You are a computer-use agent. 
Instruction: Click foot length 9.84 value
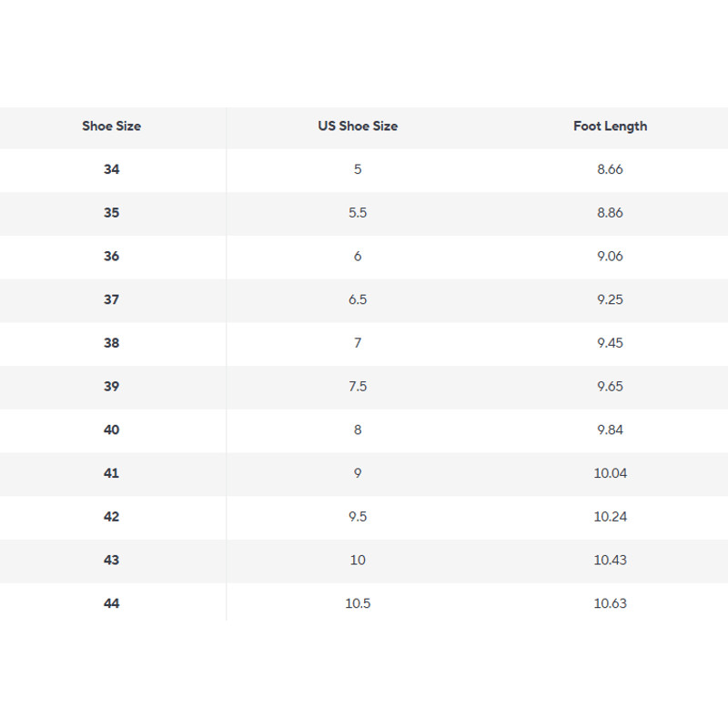point(610,430)
